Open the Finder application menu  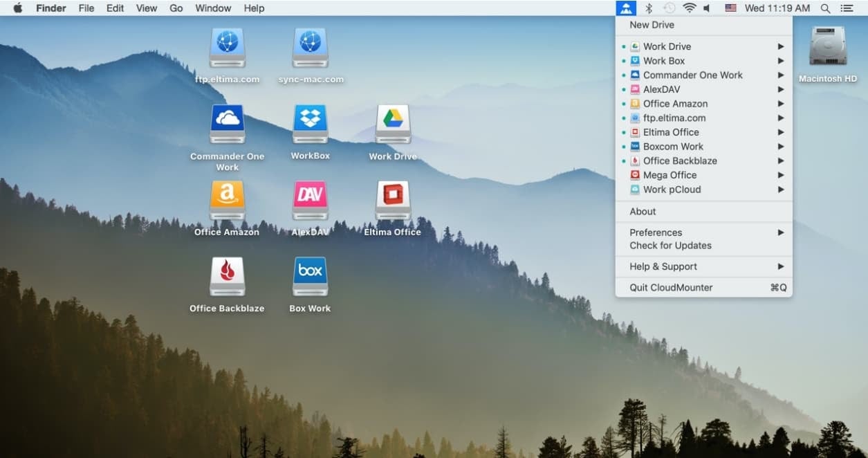tap(51, 8)
